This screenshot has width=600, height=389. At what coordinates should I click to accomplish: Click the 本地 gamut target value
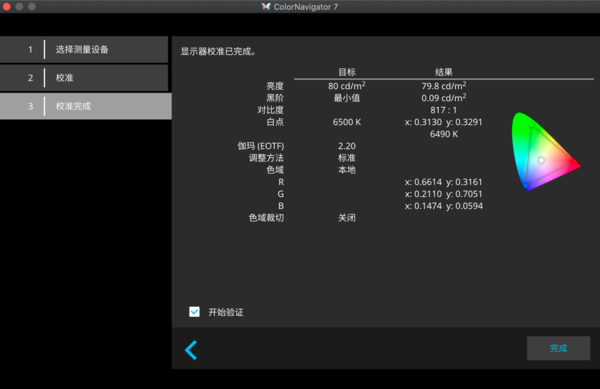(347, 170)
